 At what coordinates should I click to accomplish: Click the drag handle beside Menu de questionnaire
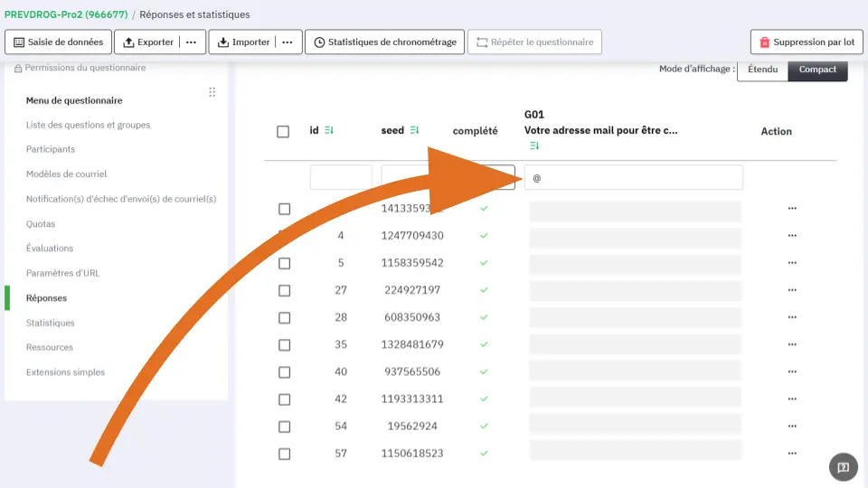[x=212, y=92]
